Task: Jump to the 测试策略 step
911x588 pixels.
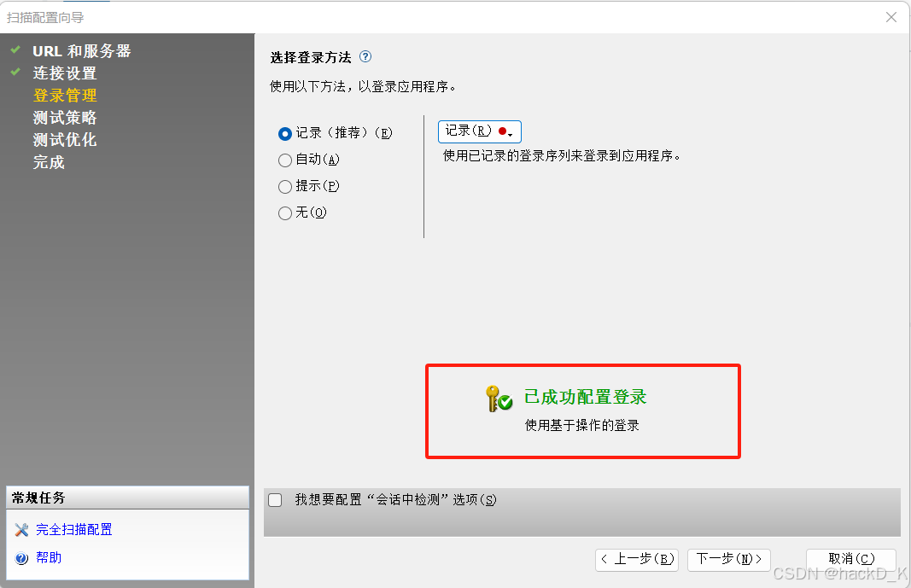Action: pos(65,117)
